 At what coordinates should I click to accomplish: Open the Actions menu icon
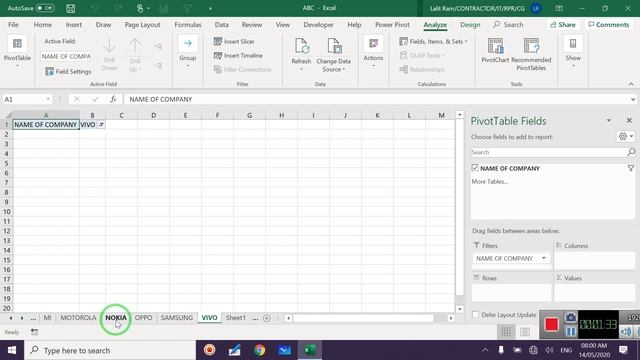click(x=373, y=43)
